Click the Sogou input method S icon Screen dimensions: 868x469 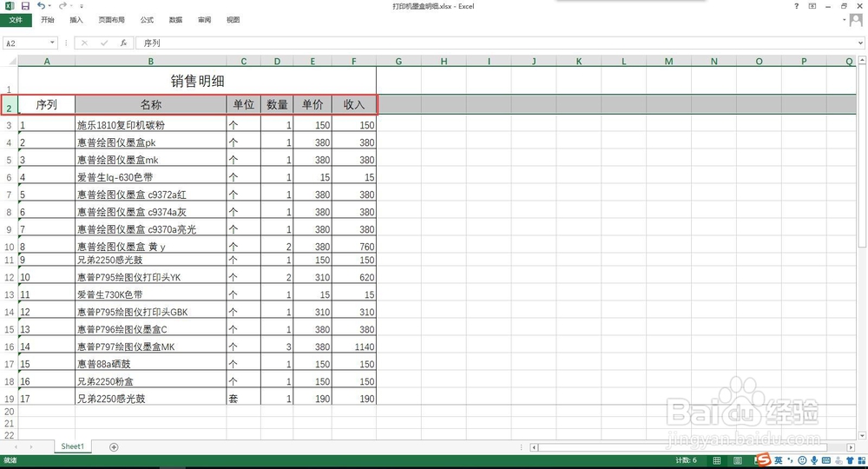[764, 459]
